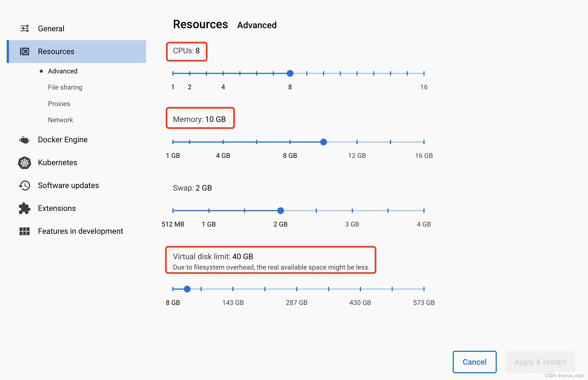Click the Kubernetes wheel icon
Image resolution: width=588 pixels, height=380 pixels.
(25, 163)
